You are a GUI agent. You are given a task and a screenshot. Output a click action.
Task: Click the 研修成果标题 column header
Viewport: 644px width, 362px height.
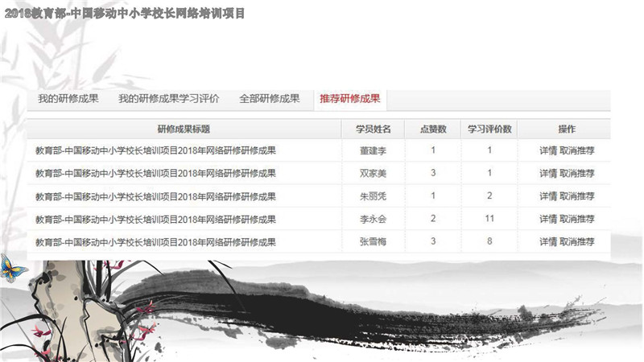[184, 130]
